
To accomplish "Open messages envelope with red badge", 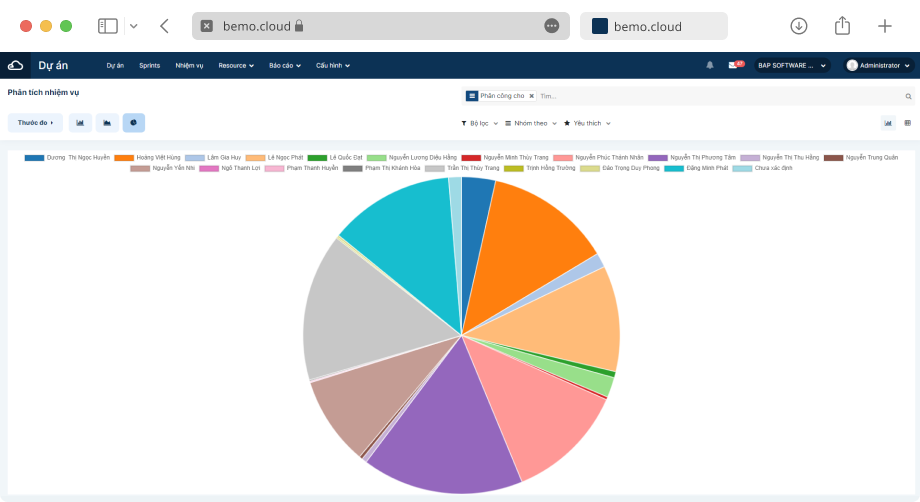I will pyautogui.click(x=736, y=65).
